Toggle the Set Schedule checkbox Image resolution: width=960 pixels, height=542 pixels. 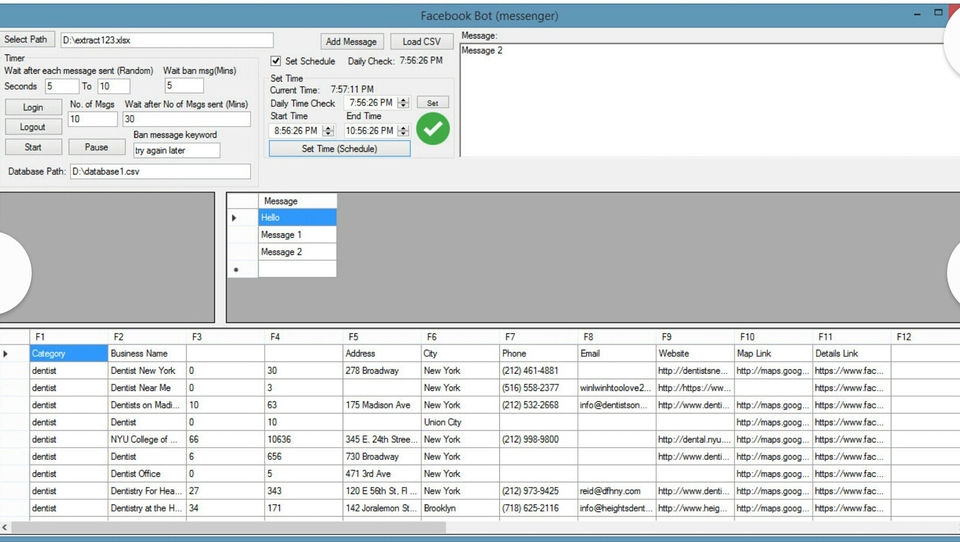(x=276, y=61)
